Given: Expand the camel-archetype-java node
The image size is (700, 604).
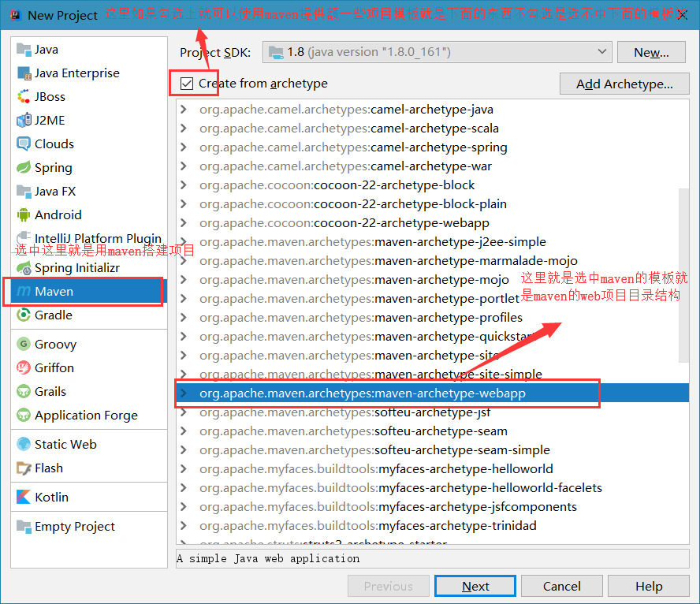Looking at the screenshot, I should 184,110.
